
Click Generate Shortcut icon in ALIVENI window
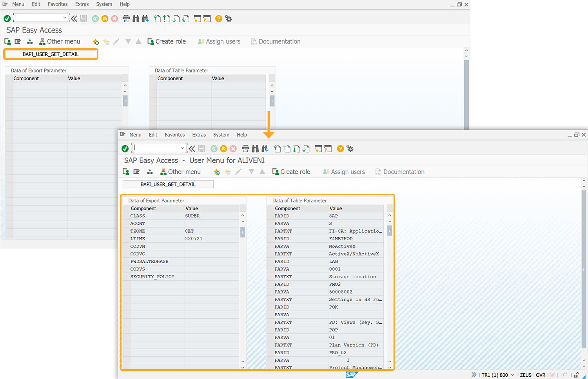click(x=328, y=149)
